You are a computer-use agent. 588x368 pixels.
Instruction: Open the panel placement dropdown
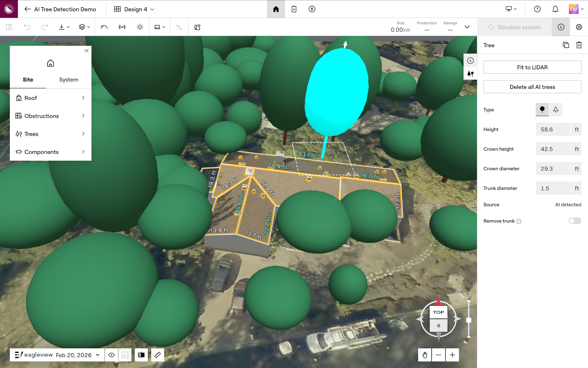(160, 27)
